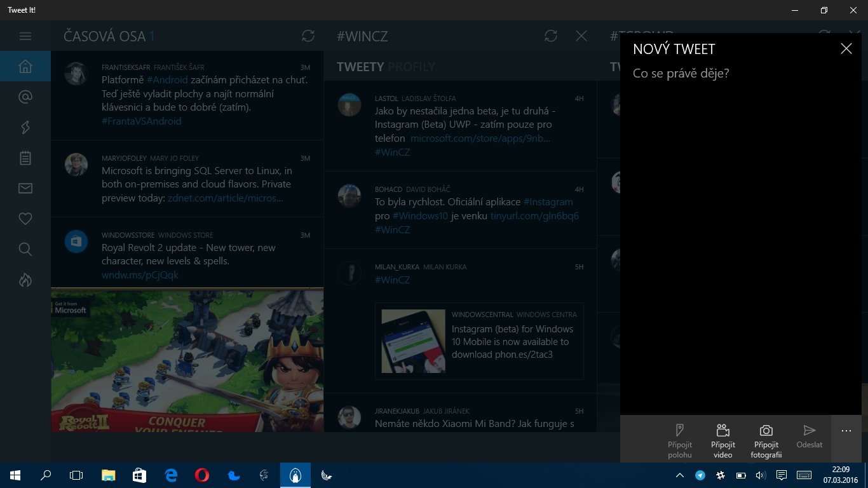Open trending via the flame icon
868x488 pixels.
(x=25, y=280)
